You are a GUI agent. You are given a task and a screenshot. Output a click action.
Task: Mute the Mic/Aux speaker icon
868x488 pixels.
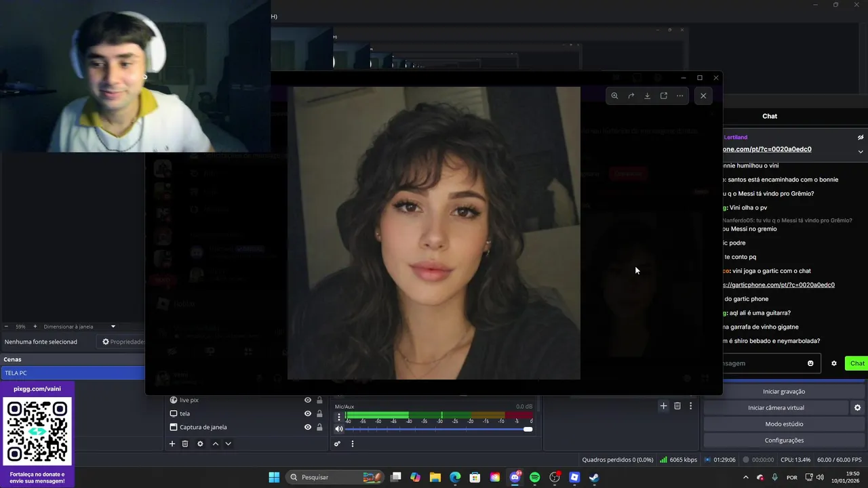pyautogui.click(x=339, y=429)
